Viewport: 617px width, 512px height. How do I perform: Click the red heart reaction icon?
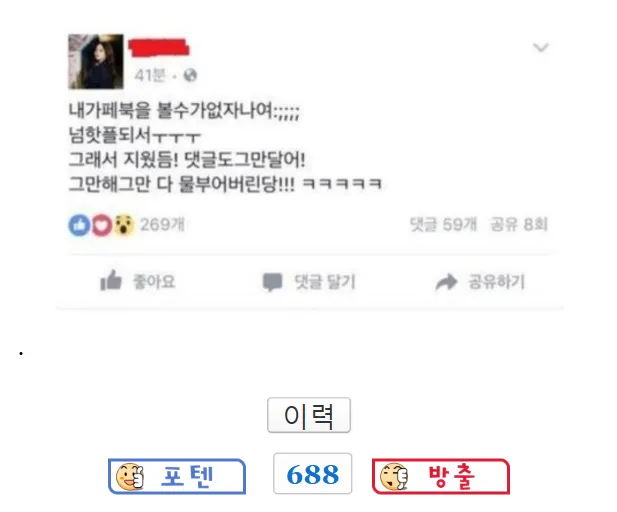click(102, 225)
